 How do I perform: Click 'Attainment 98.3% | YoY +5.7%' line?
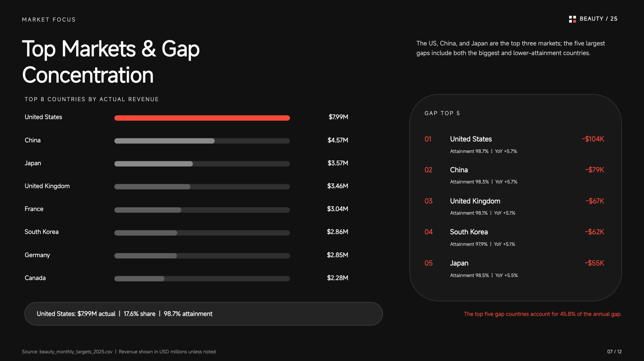[x=483, y=182]
